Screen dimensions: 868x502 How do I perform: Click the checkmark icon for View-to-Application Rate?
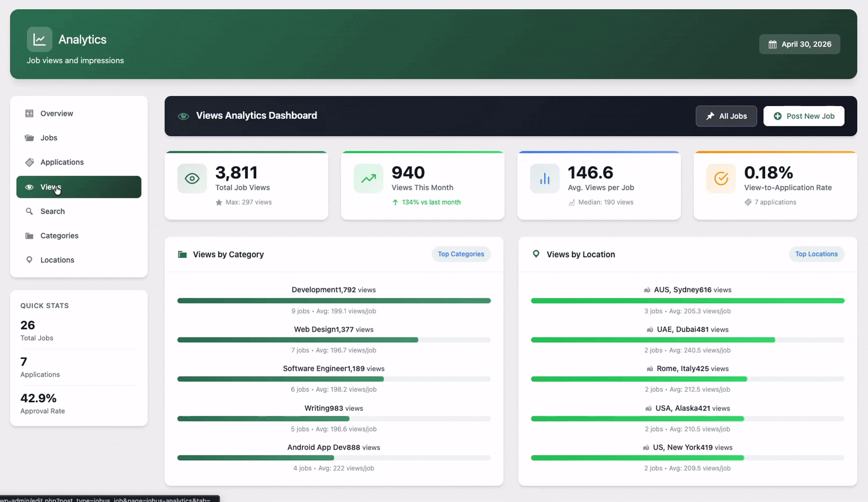(721, 178)
